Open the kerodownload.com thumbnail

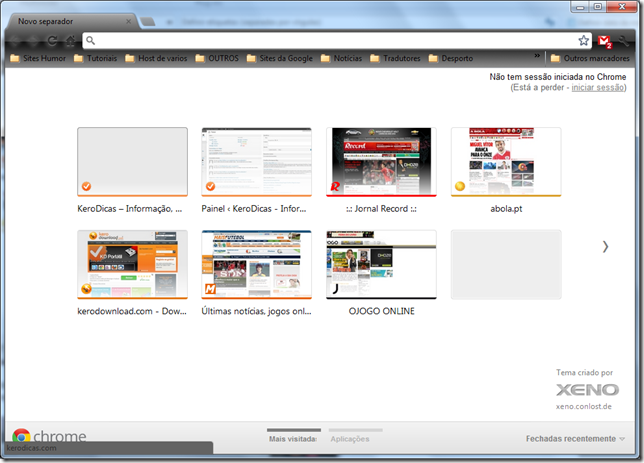pos(132,265)
